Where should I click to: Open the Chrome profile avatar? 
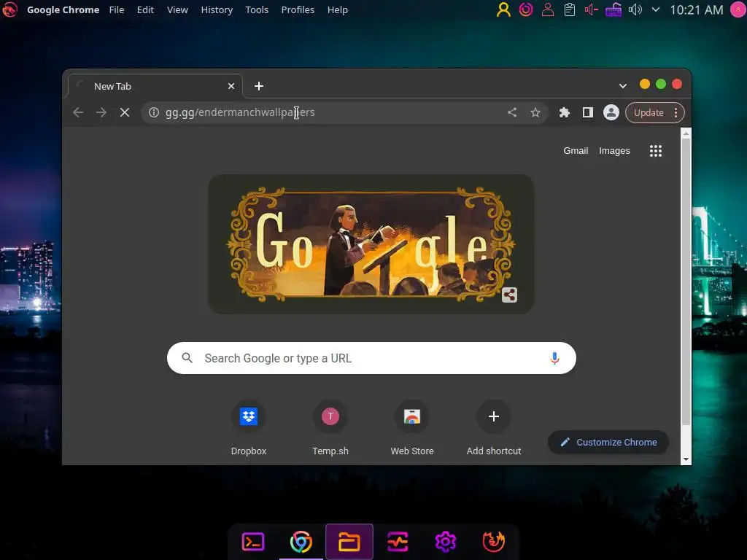coord(611,112)
